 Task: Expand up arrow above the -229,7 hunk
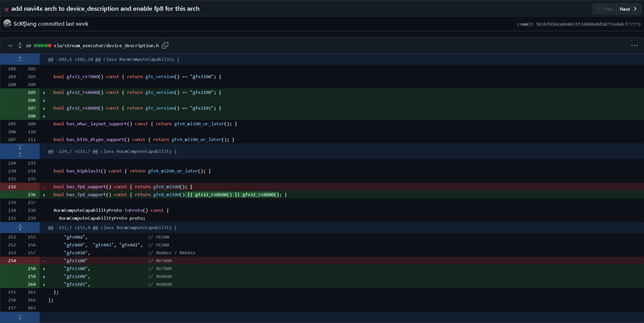(x=20, y=154)
